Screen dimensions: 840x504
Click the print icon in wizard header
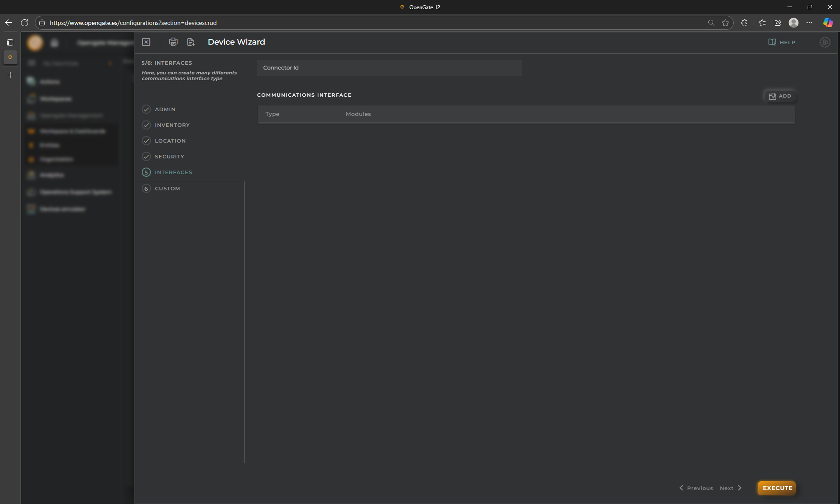pyautogui.click(x=173, y=42)
